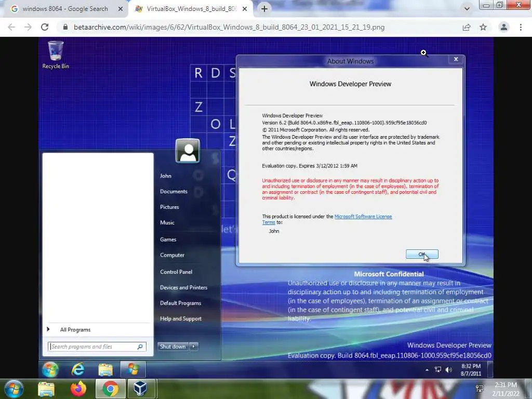Go back in Chrome browser
Screen dimensions: 532x399
pyautogui.click(x=11, y=27)
